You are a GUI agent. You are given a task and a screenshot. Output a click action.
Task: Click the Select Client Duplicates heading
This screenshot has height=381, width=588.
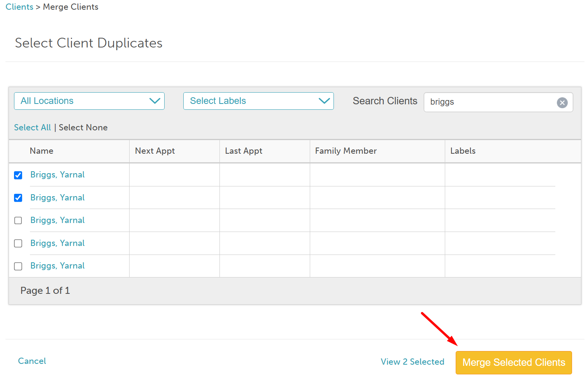point(89,43)
